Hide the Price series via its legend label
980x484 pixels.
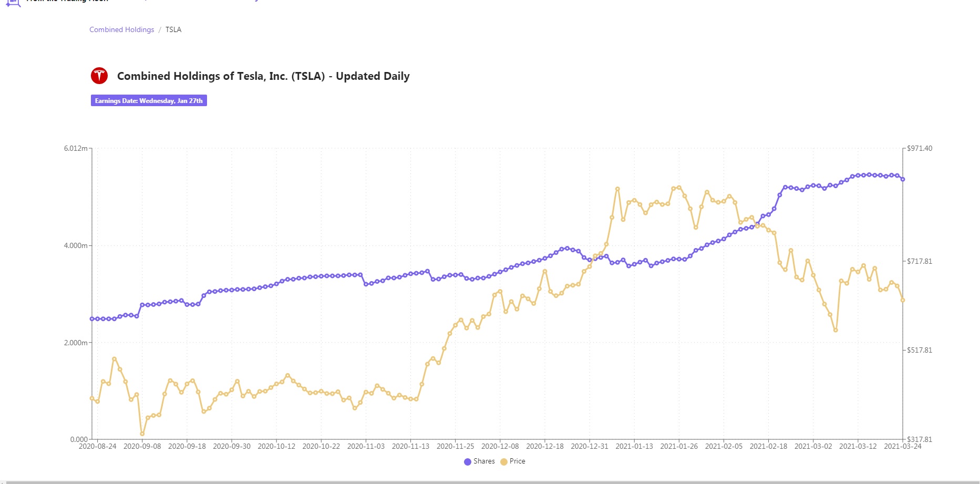click(x=517, y=461)
